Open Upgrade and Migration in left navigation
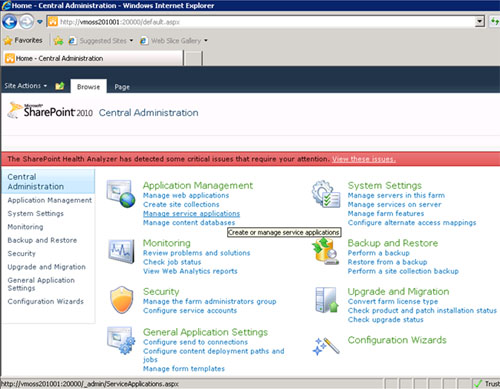Viewport: 500px width, 389px height. (x=46, y=267)
